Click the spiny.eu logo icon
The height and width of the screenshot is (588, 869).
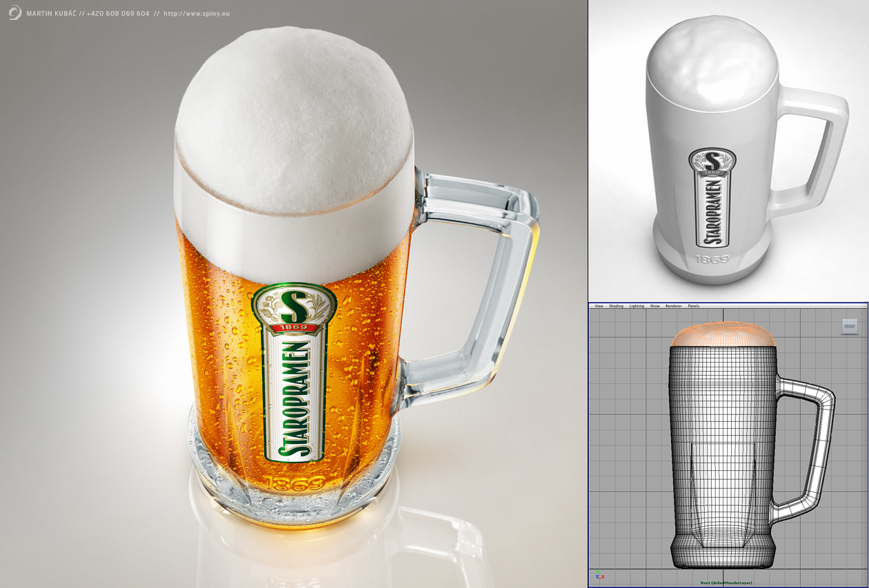[14, 12]
